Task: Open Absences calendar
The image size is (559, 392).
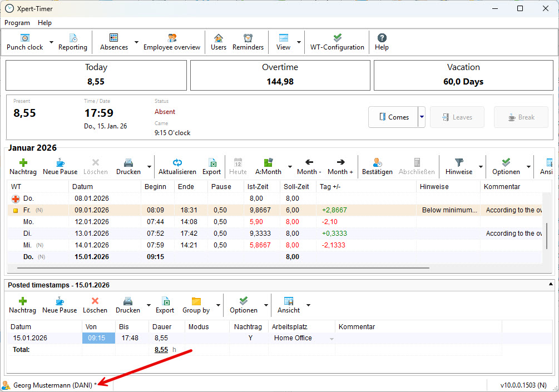Action: (x=113, y=42)
